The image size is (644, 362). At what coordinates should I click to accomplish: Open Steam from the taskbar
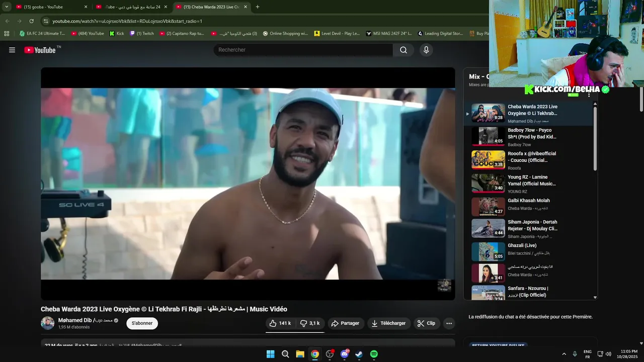[359, 354]
